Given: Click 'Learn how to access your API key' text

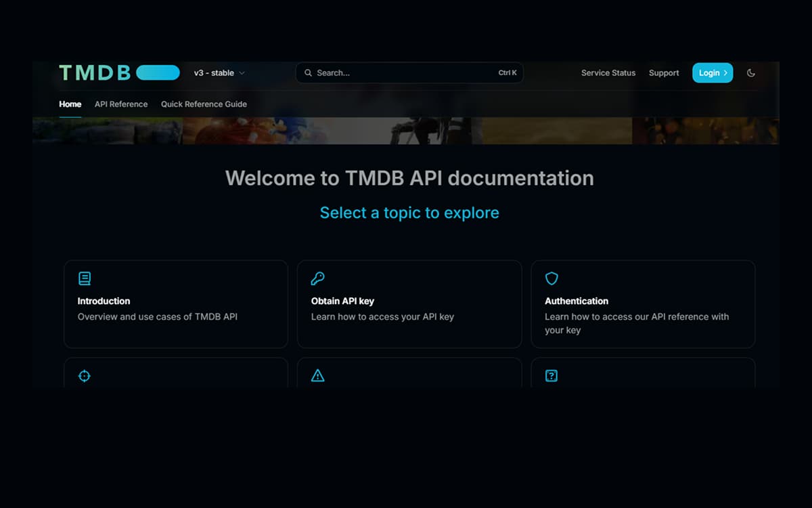Looking at the screenshot, I should click(382, 316).
